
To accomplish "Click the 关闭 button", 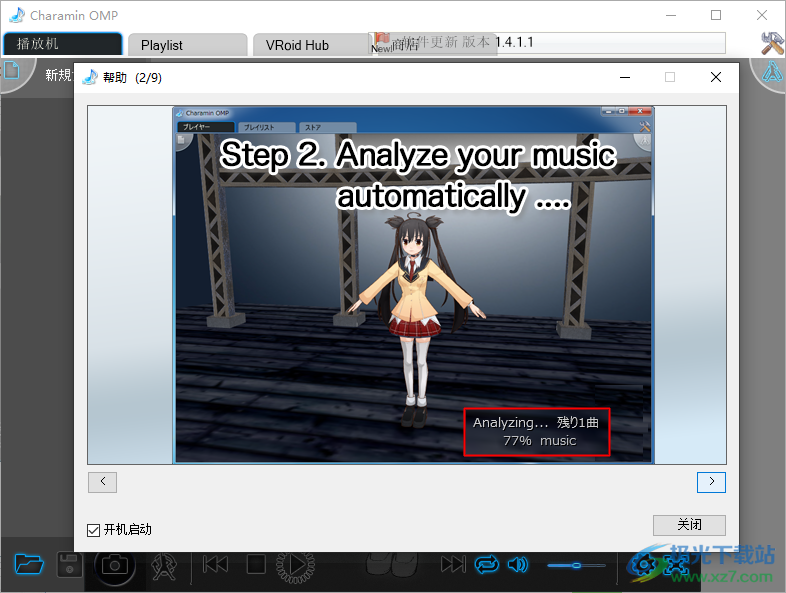I will coord(689,525).
